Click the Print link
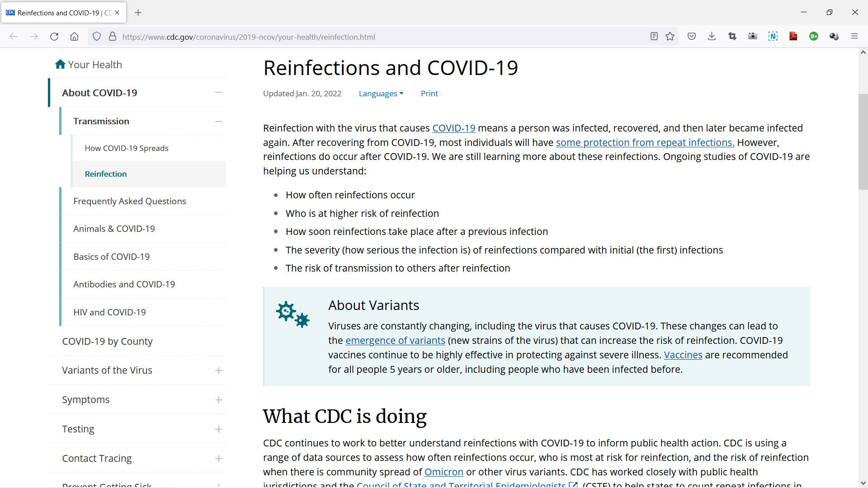The height and width of the screenshot is (488, 868). click(x=429, y=94)
